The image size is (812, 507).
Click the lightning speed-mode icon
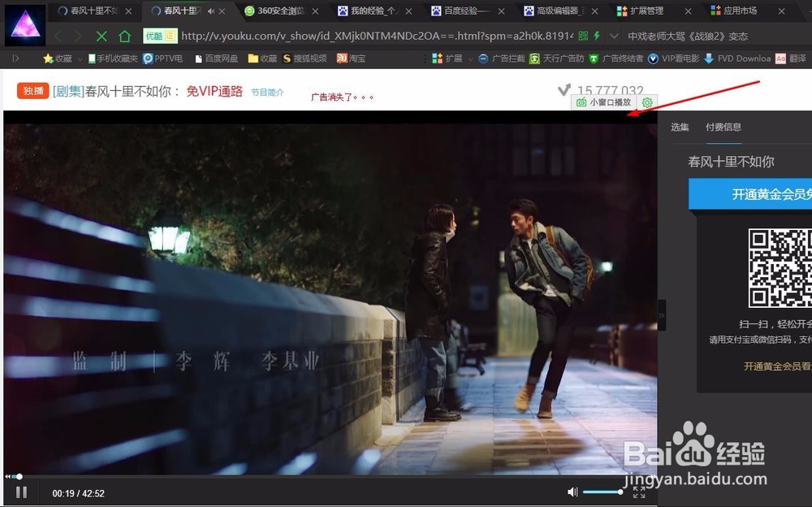pyautogui.click(x=597, y=36)
